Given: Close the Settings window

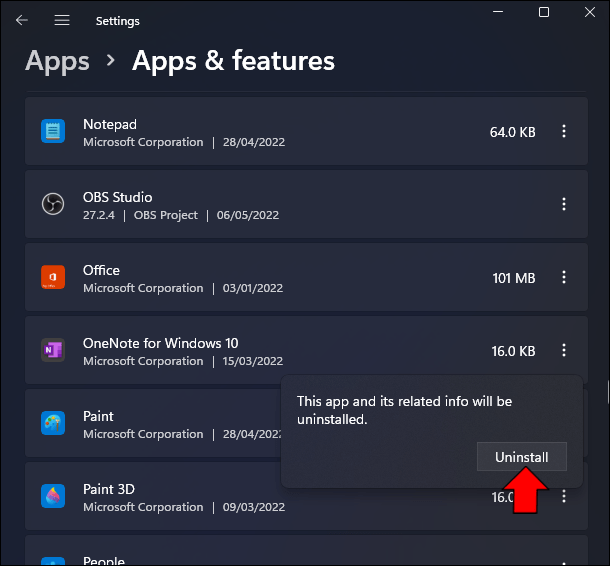Looking at the screenshot, I should click(590, 12).
